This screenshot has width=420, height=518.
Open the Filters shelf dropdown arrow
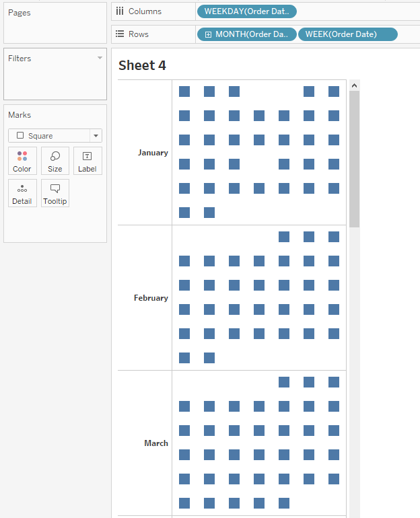[x=100, y=58]
